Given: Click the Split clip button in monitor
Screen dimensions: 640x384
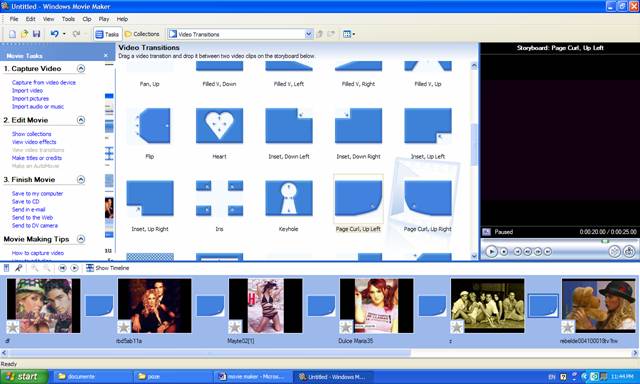Looking at the screenshot, I should coord(615,251).
